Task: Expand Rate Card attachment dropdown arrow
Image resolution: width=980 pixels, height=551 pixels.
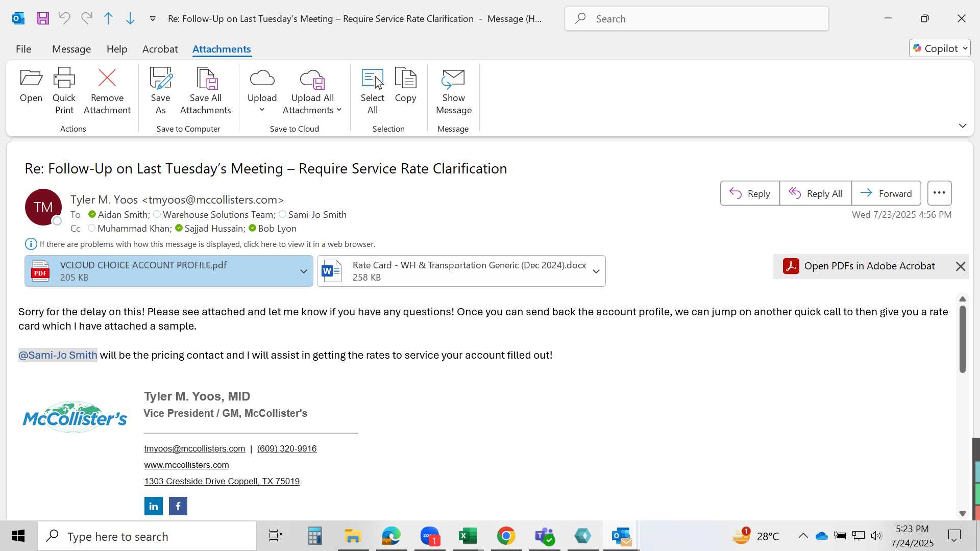Action: (x=596, y=271)
